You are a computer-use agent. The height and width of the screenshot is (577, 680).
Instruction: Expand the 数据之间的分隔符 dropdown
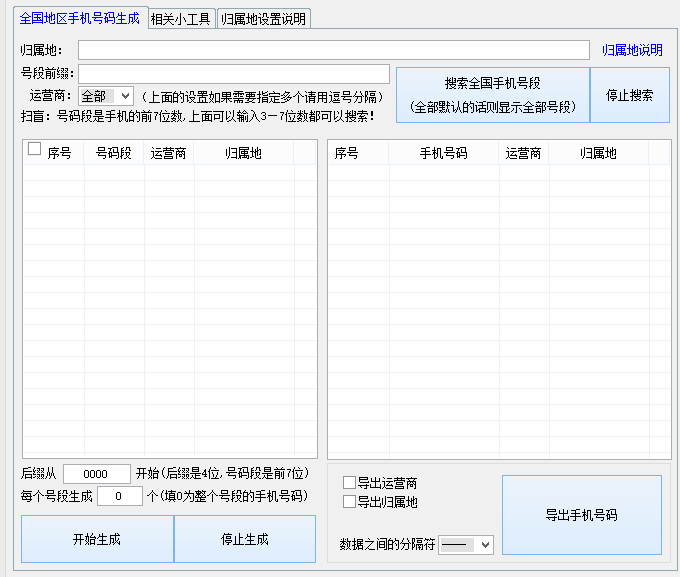466,545
